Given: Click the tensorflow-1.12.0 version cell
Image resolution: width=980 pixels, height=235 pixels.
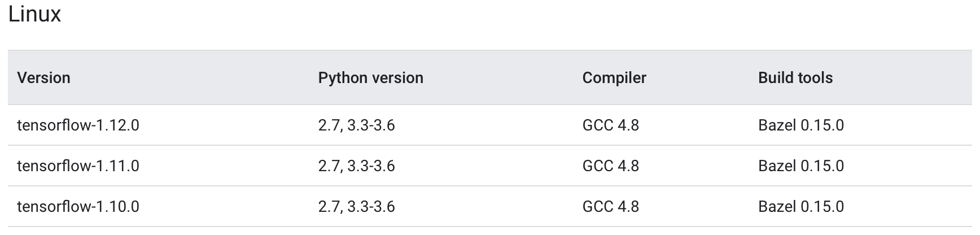Looking at the screenshot, I should (78, 125).
